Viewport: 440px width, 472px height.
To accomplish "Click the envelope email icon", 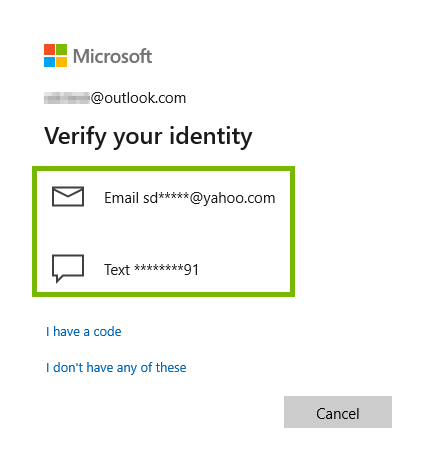I will [68, 196].
